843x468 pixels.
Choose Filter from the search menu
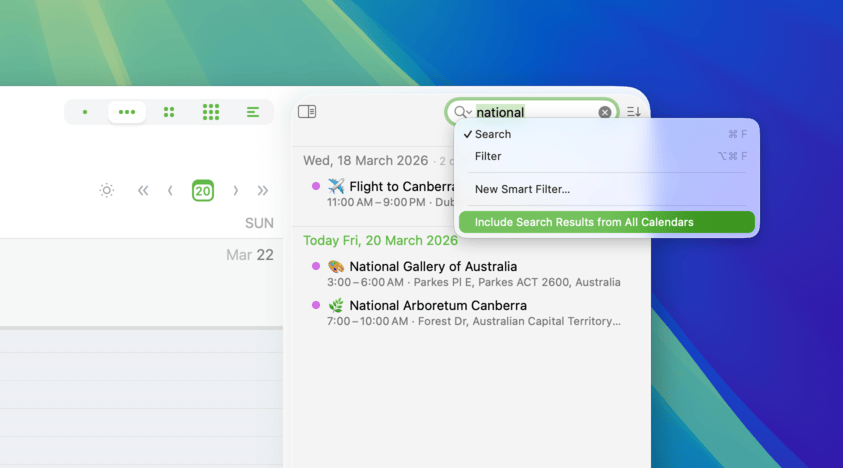[606, 157]
